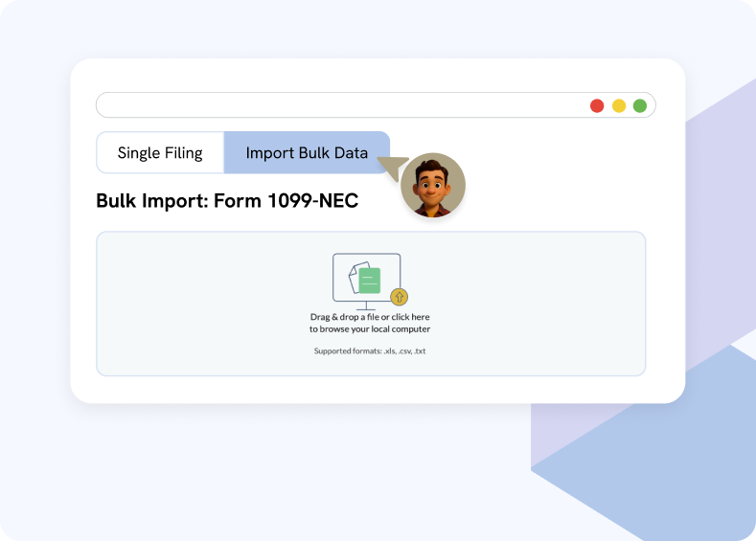Click the 'Drag & drop a file' text
Viewport: 756px width, 541px height.
[369, 317]
